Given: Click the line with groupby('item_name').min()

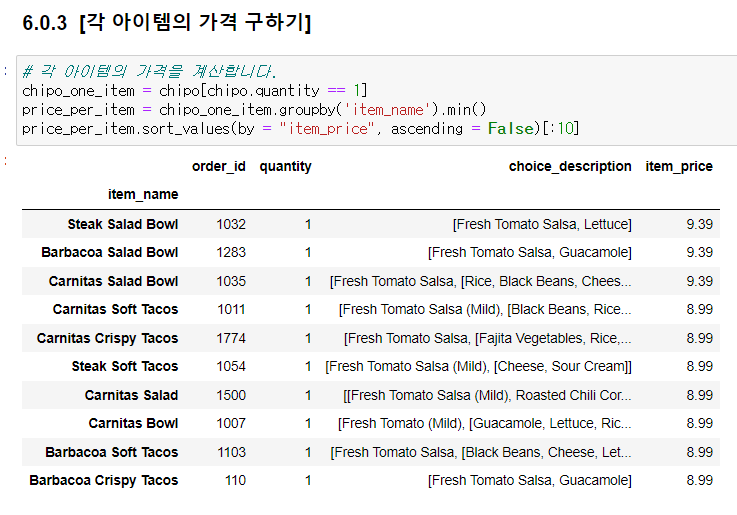Looking at the screenshot, I should pos(254,109).
